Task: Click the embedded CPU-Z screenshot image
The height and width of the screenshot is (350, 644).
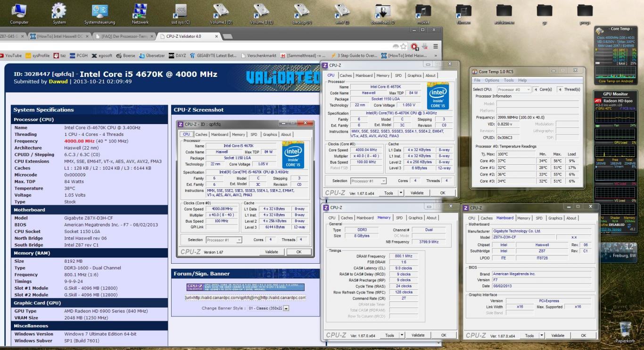Action: [245, 189]
